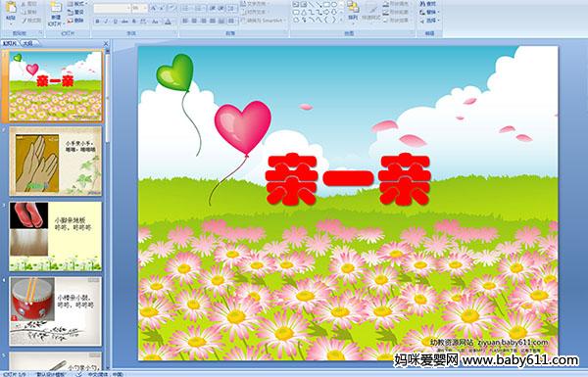This screenshot has width=588, height=377.
Task: Click the Convert to SmartArt icon
Action: tap(264, 21)
